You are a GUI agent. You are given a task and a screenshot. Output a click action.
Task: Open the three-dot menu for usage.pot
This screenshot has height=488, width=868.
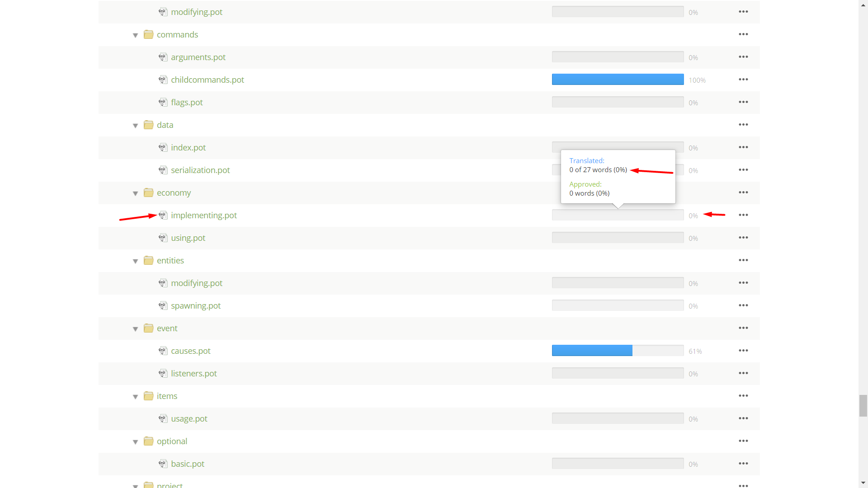click(743, 418)
